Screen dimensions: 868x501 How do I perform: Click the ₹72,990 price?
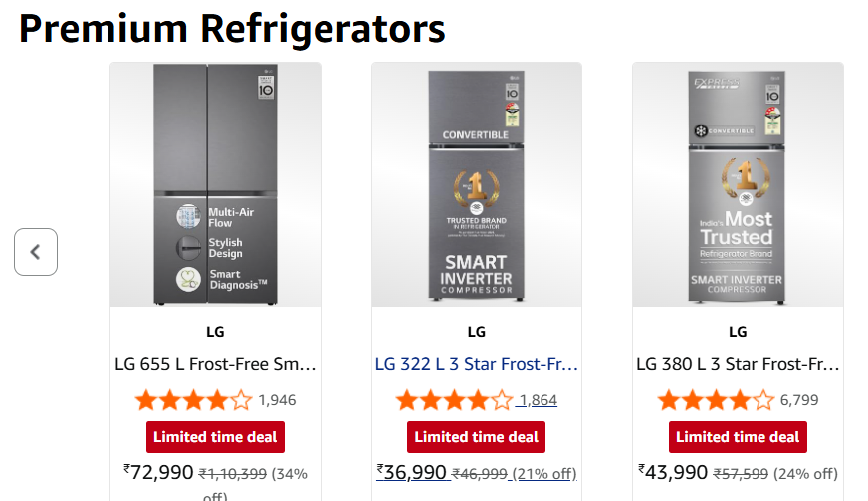158,472
